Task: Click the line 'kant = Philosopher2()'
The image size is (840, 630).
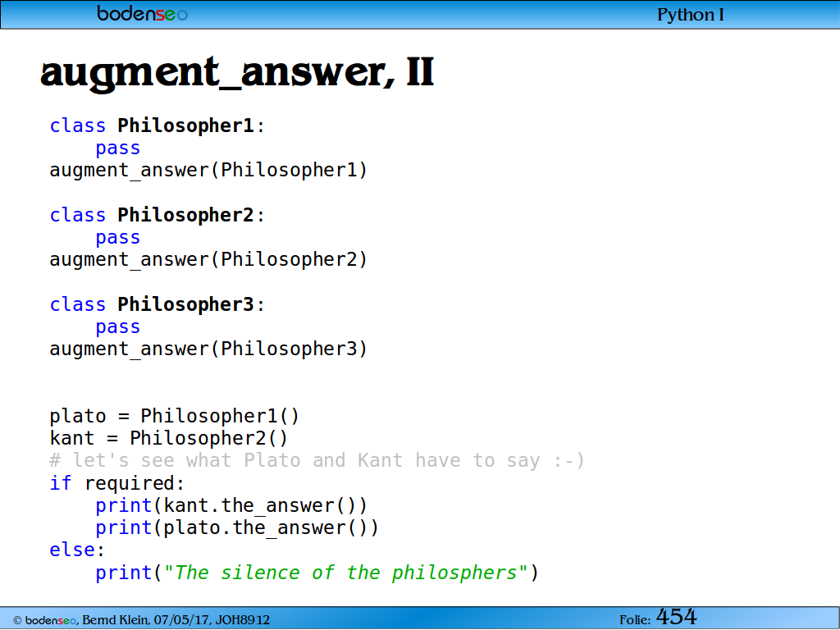Action: 169,439
